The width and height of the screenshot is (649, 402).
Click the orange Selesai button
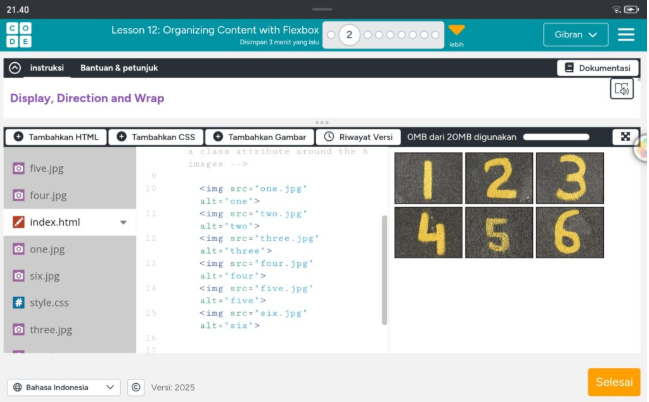613,382
